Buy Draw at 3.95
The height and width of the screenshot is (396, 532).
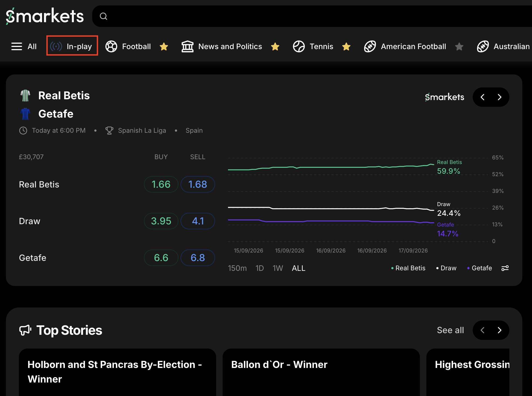(161, 221)
